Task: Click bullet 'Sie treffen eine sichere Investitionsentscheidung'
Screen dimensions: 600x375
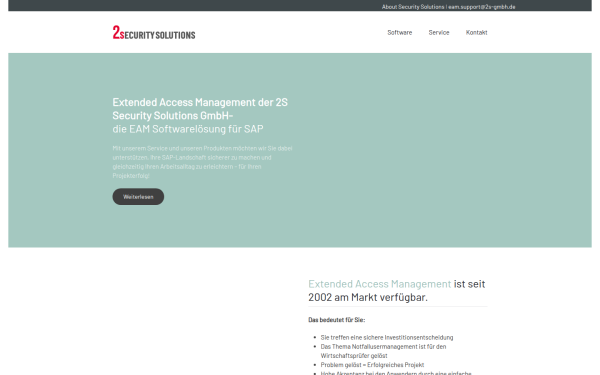Action: click(x=387, y=338)
